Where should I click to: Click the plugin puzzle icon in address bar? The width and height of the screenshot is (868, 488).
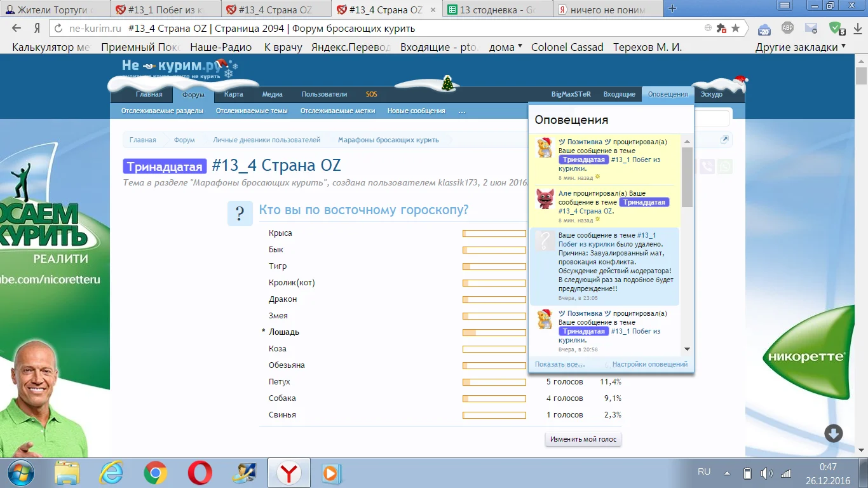tap(721, 29)
